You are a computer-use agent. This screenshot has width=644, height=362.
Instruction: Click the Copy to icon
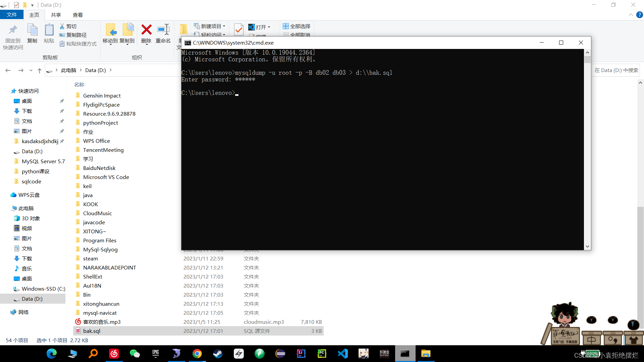click(x=127, y=34)
